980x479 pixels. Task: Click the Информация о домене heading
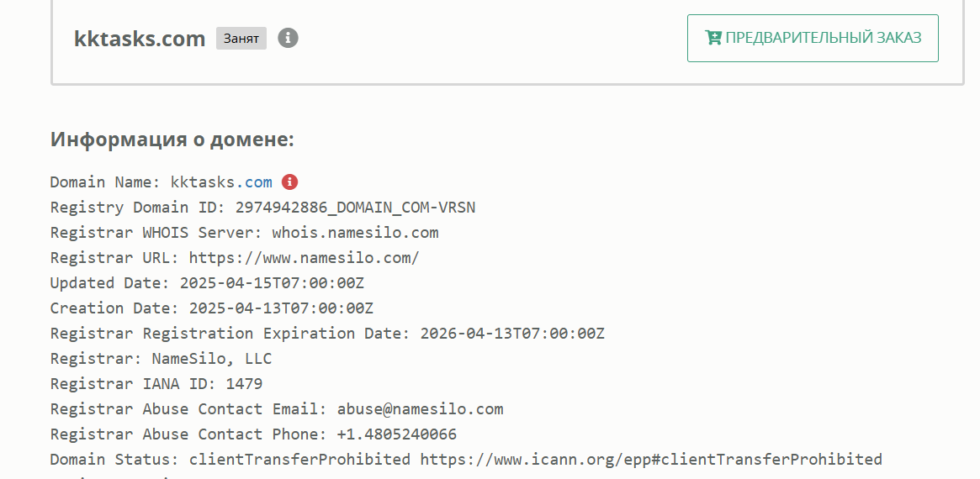point(172,139)
